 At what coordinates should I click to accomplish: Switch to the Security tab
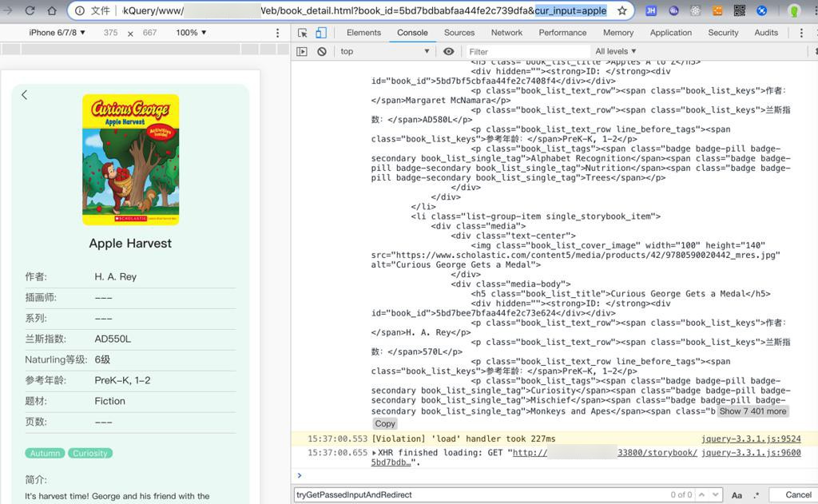pyautogui.click(x=723, y=32)
